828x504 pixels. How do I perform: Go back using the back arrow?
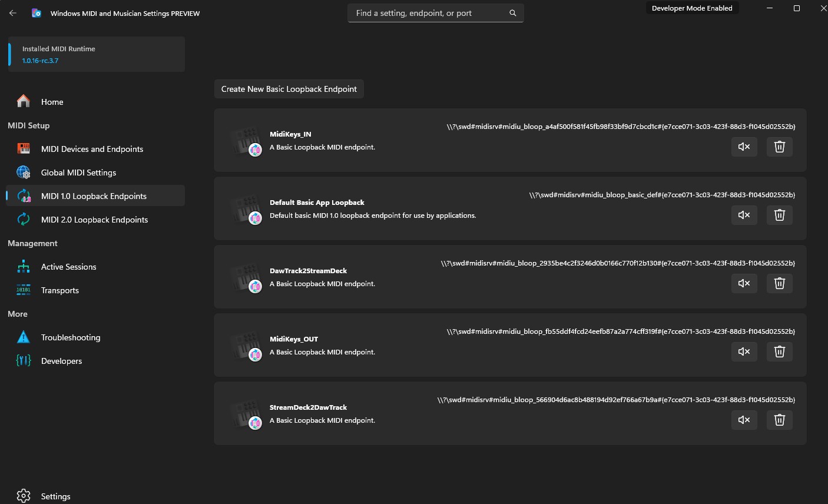pos(13,13)
